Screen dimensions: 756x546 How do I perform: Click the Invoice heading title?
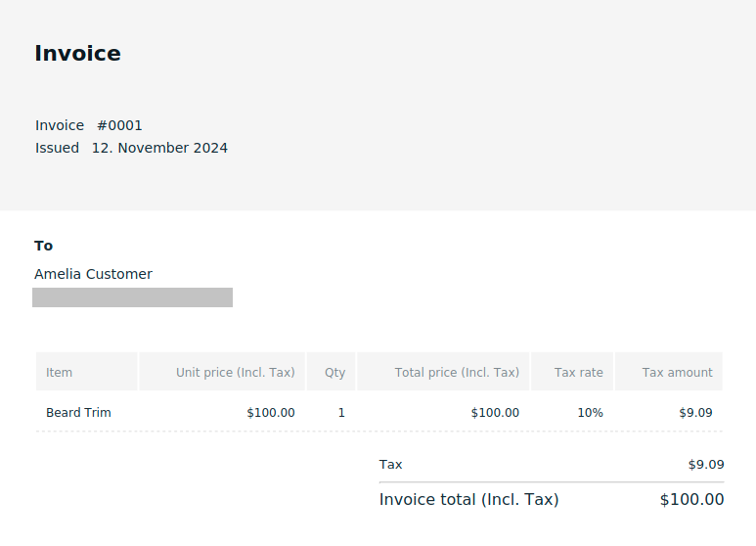tap(77, 54)
